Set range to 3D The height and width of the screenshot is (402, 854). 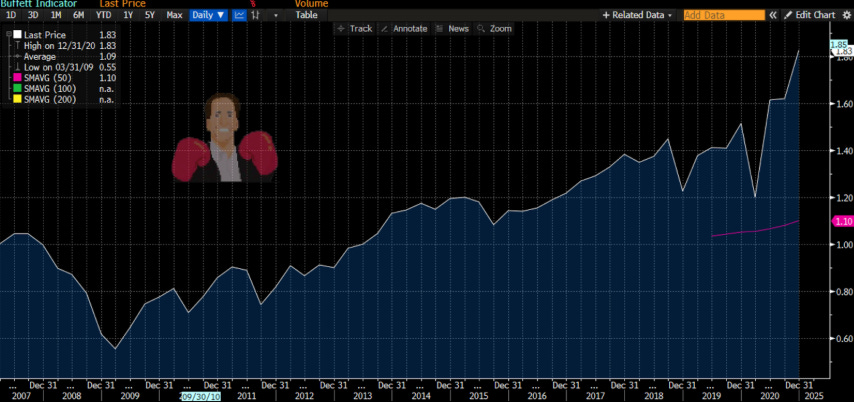[33, 15]
